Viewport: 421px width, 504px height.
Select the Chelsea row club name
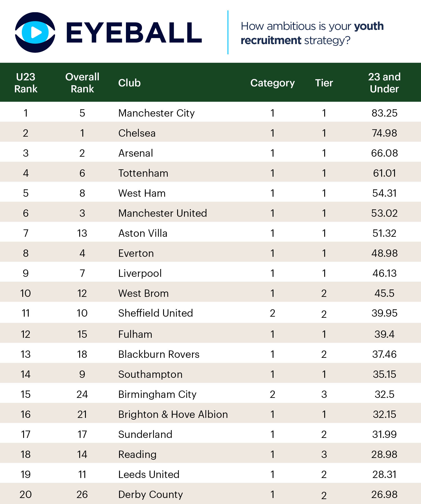tap(137, 133)
